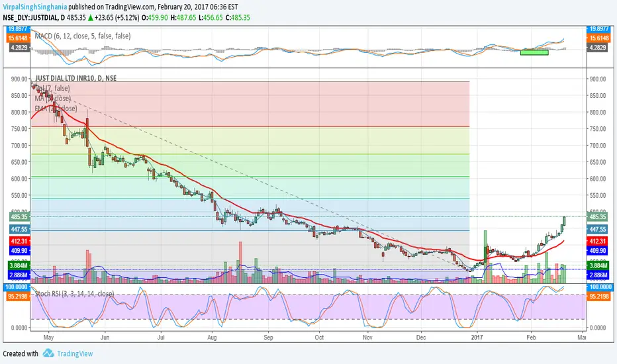Select the NSE_DLY:JUSTDIAL, D symbol label
The width and height of the screenshot is (617, 364).
tap(34, 17)
